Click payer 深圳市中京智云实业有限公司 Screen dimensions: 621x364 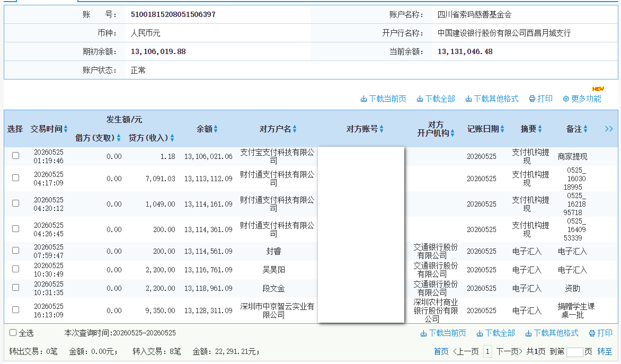tap(277, 310)
